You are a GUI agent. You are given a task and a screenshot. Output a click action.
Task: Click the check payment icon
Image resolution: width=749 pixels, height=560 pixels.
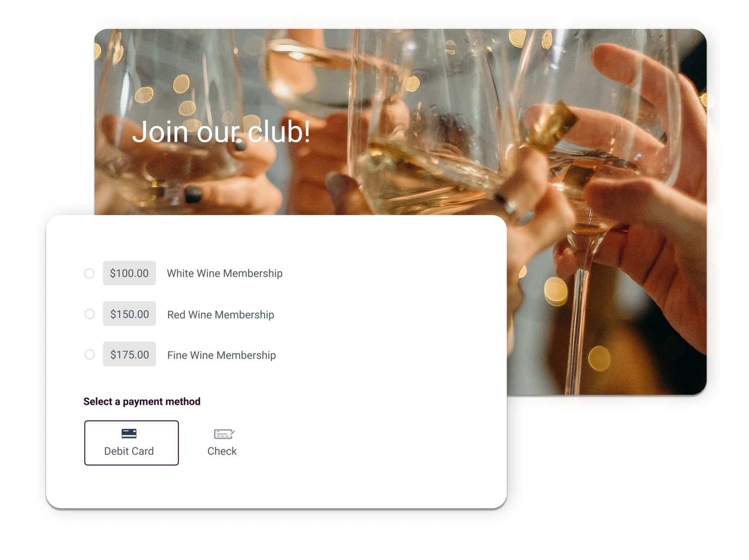click(x=224, y=434)
